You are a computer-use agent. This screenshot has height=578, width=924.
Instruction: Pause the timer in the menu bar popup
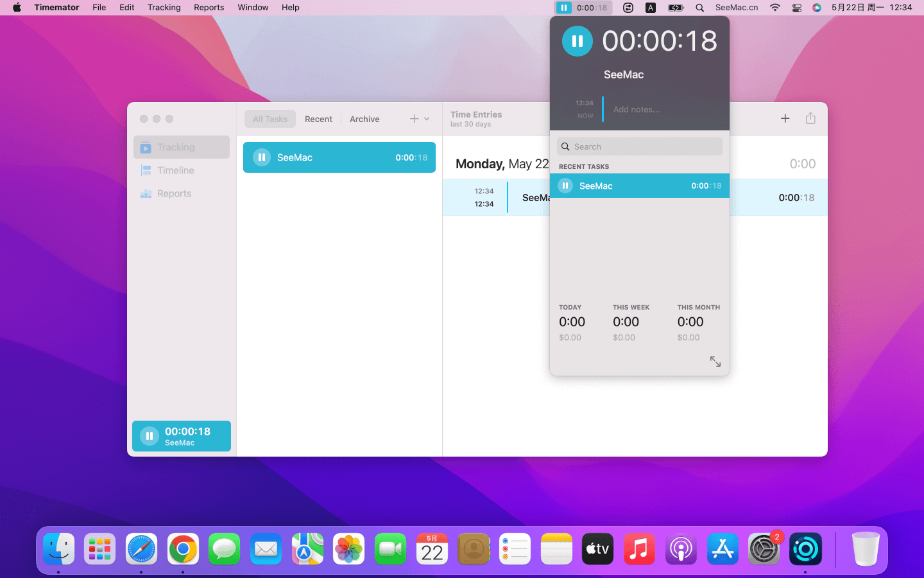(577, 41)
